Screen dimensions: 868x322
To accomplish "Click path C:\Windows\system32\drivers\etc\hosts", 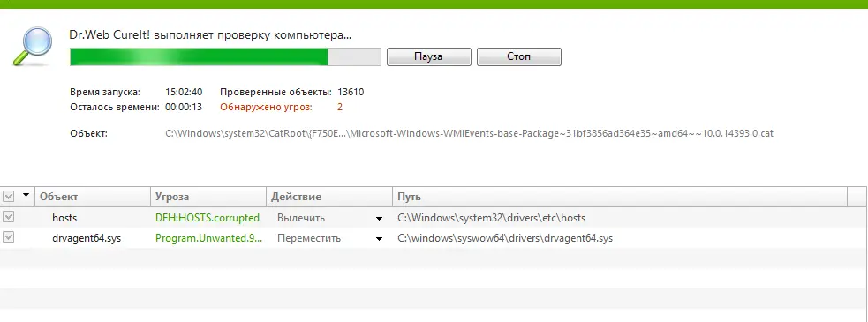I will [x=491, y=218].
